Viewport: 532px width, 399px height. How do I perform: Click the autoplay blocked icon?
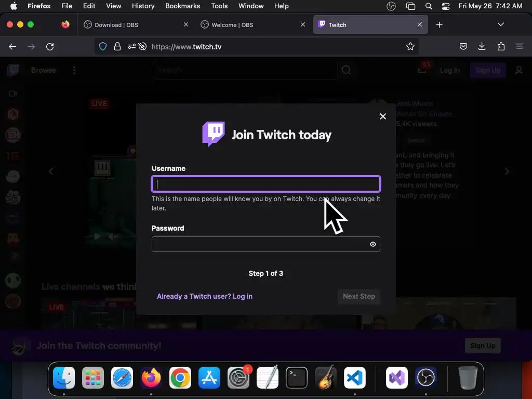(143, 46)
